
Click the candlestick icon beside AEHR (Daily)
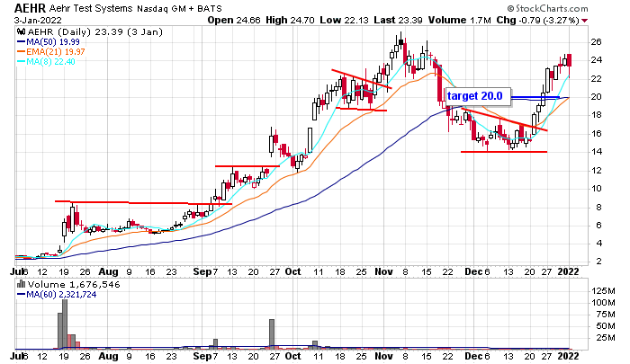click(22, 32)
